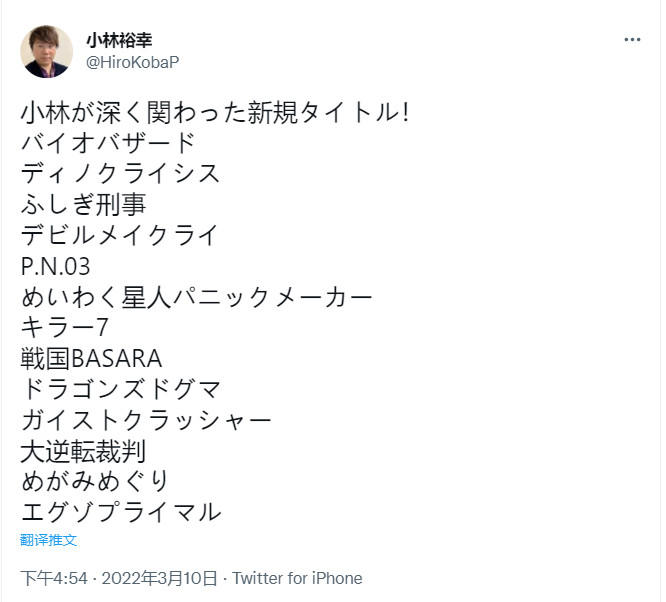This screenshot has width=666, height=602.
Task: Click the ディノクライシス text line
Action: coord(120,173)
